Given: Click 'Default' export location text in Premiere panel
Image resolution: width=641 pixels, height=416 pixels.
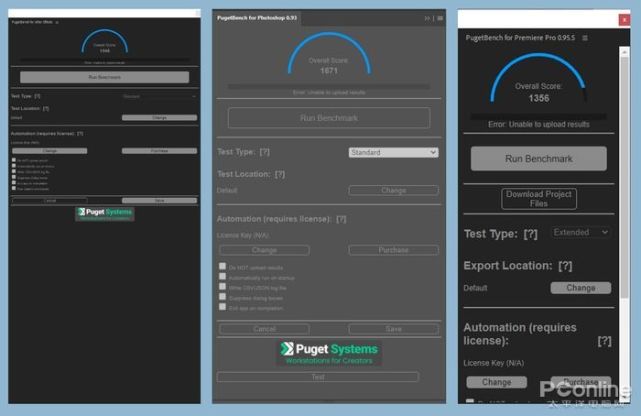Looking at the screenshot, I should 475,288.
